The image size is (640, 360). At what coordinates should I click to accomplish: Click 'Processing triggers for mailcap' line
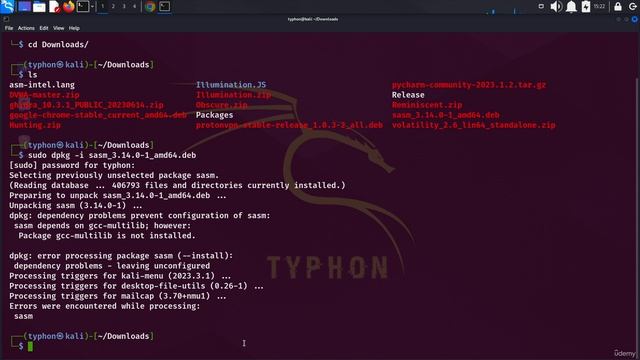118,296
